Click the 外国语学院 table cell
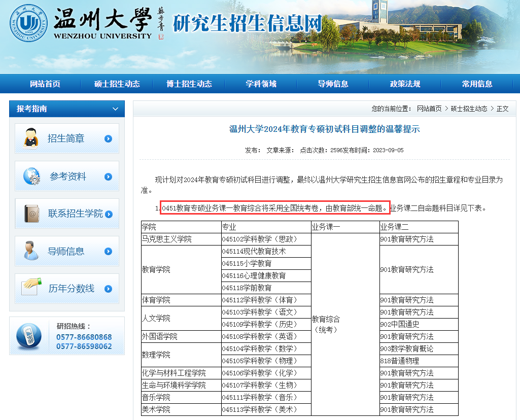This screenshot has width=520, height=420. coord(181,336)
